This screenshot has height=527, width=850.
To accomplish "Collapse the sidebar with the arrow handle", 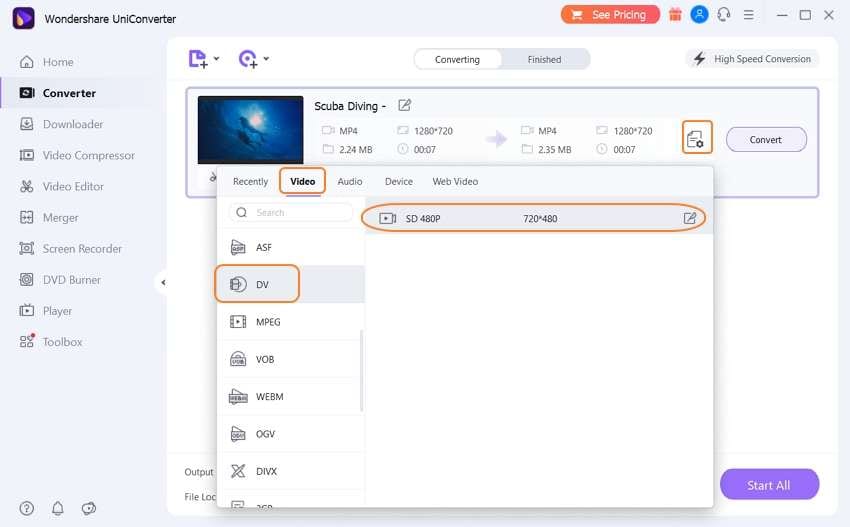I will click(x=163, y=282).
